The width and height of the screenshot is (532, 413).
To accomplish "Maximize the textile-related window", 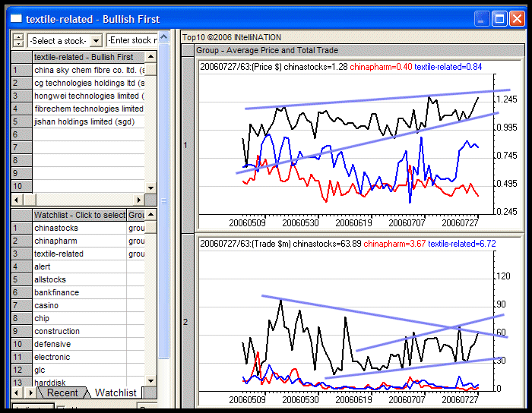I will point(499,18).
